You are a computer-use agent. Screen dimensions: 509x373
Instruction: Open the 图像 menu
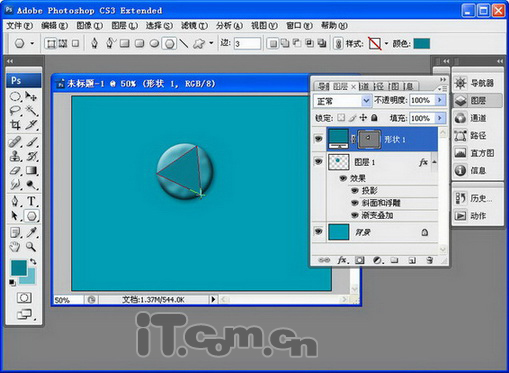pyautogui.click(x=90, y=25)
